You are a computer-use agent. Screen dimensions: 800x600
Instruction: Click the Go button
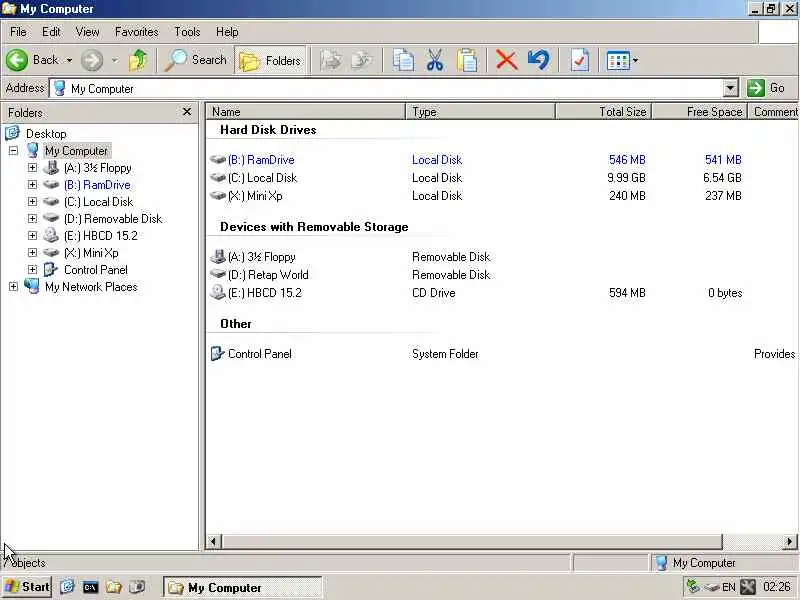coord(767,88)
